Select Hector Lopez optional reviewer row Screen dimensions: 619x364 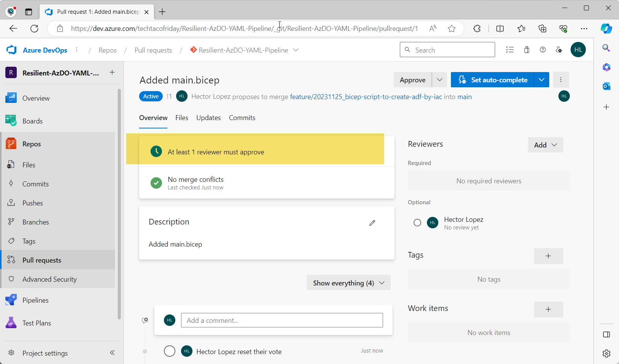[x=489, y=223]
